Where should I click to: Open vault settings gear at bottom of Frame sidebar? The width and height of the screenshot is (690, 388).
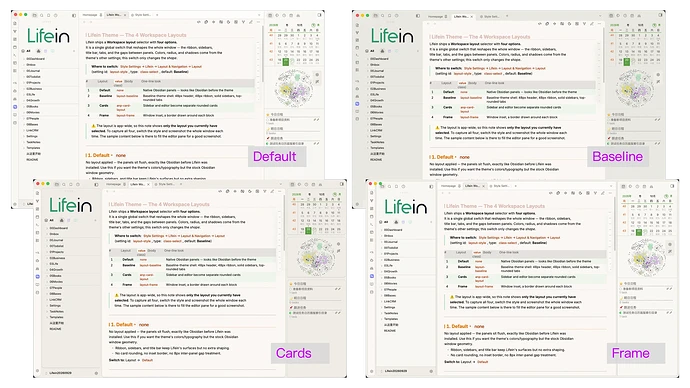431,371
